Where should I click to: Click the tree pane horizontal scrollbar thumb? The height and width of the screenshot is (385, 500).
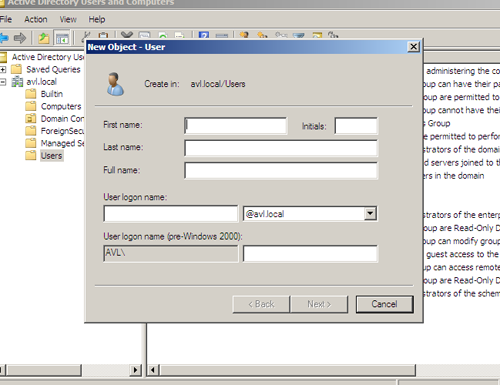[x=44, y=370]
